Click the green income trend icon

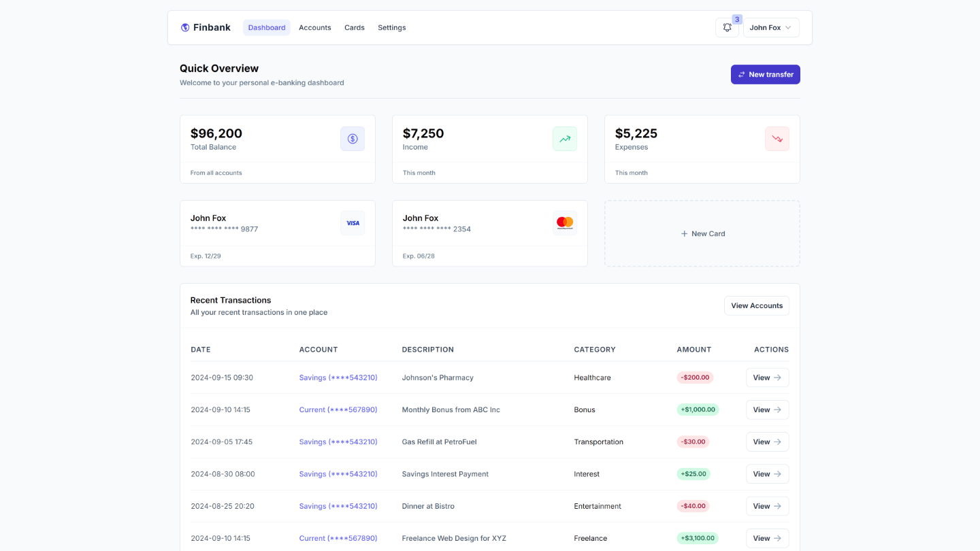point(565,139)
